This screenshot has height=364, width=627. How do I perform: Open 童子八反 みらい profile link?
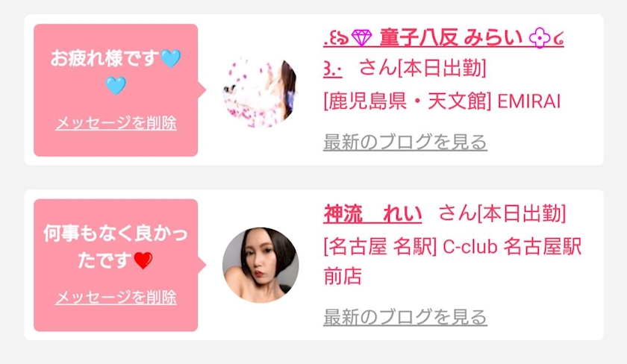[x=443, y=38]
